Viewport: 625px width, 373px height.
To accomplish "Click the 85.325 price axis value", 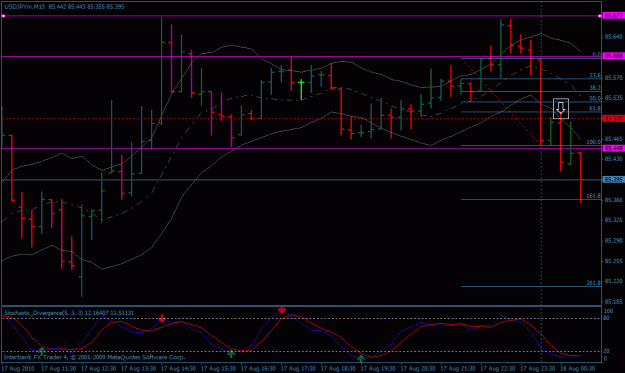I will [613, 220].
